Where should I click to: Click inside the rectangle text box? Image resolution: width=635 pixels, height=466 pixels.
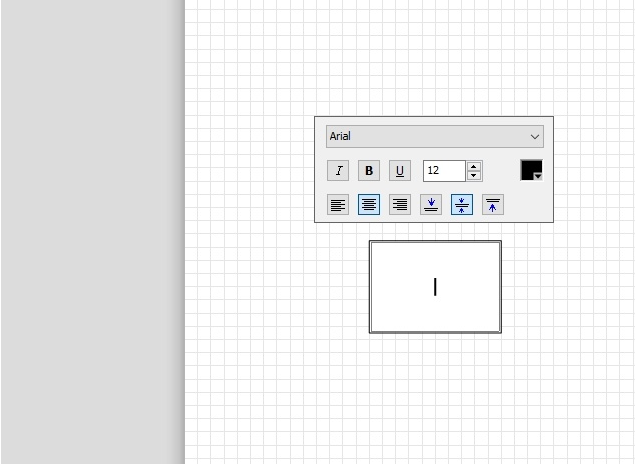(x=435, y=287)
